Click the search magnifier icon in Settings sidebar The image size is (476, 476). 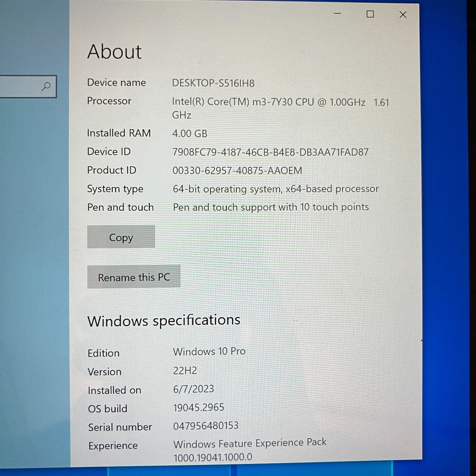(46, 87)
